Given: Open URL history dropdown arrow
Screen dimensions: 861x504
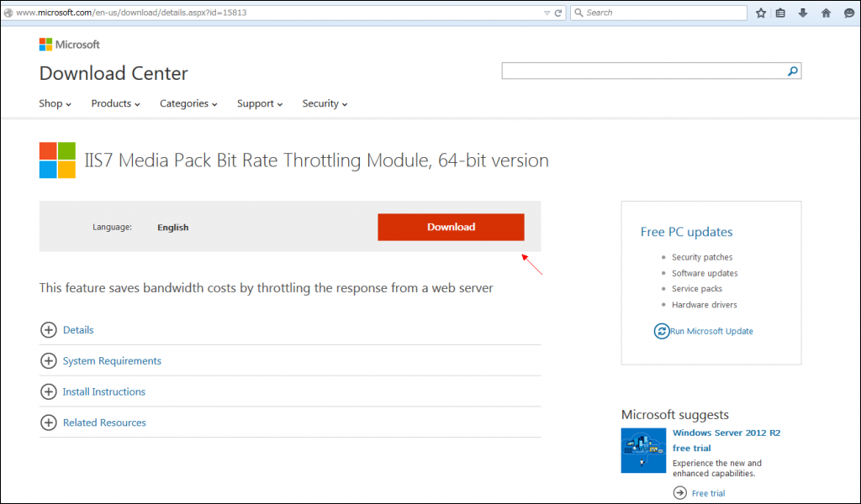Looking at the screenshot, I should point(547,13).
